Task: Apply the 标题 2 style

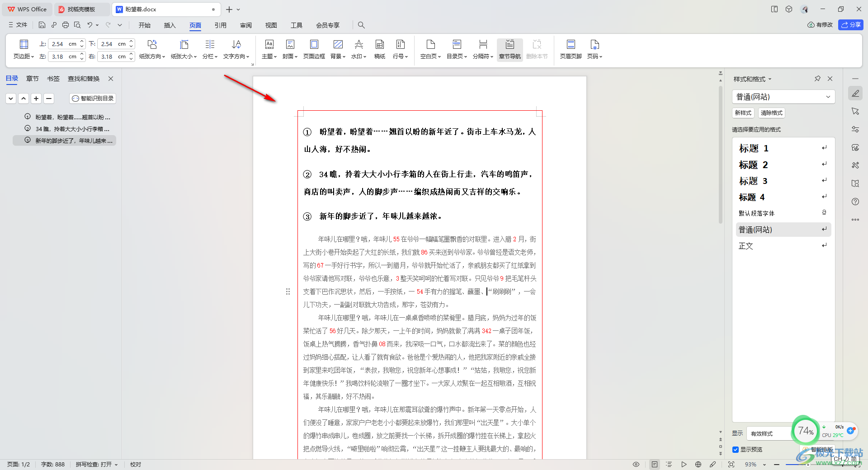Action: 783,164
